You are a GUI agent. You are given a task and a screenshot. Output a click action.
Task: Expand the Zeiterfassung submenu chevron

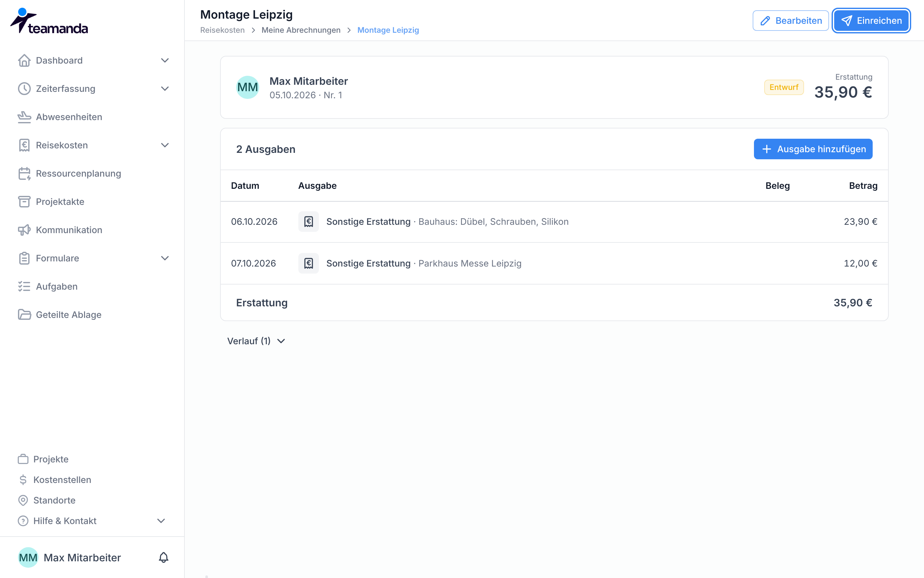pyautogui.click(x=165, y=89)
